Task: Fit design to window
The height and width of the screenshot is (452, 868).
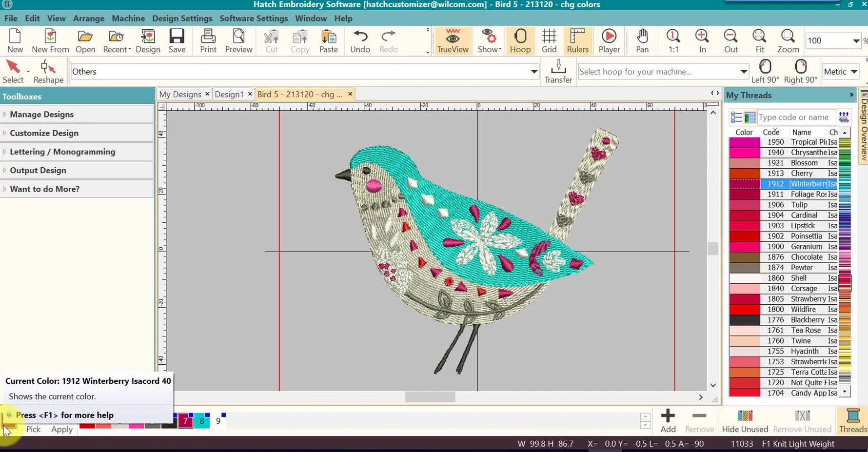Action: pos(760,41)
